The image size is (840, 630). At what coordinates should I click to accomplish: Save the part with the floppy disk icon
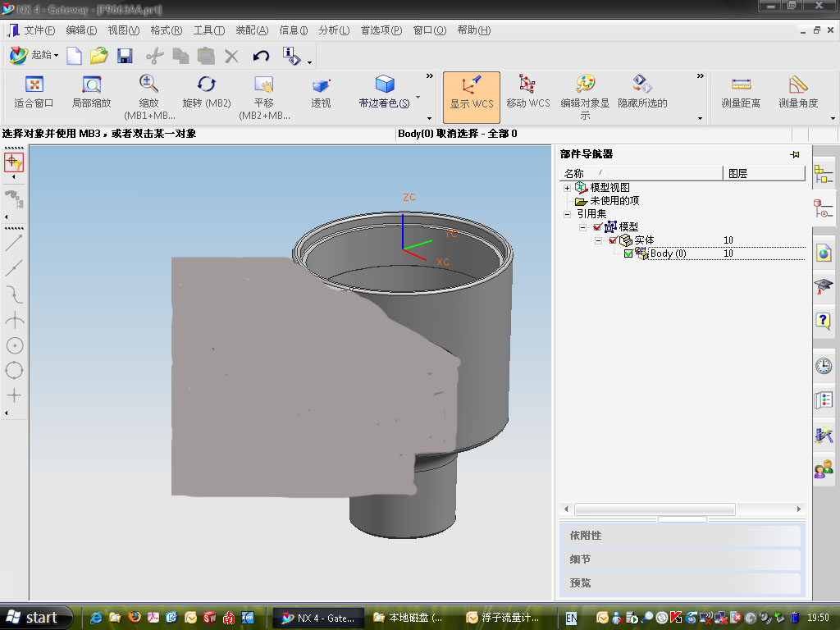[x=125, y=56]
